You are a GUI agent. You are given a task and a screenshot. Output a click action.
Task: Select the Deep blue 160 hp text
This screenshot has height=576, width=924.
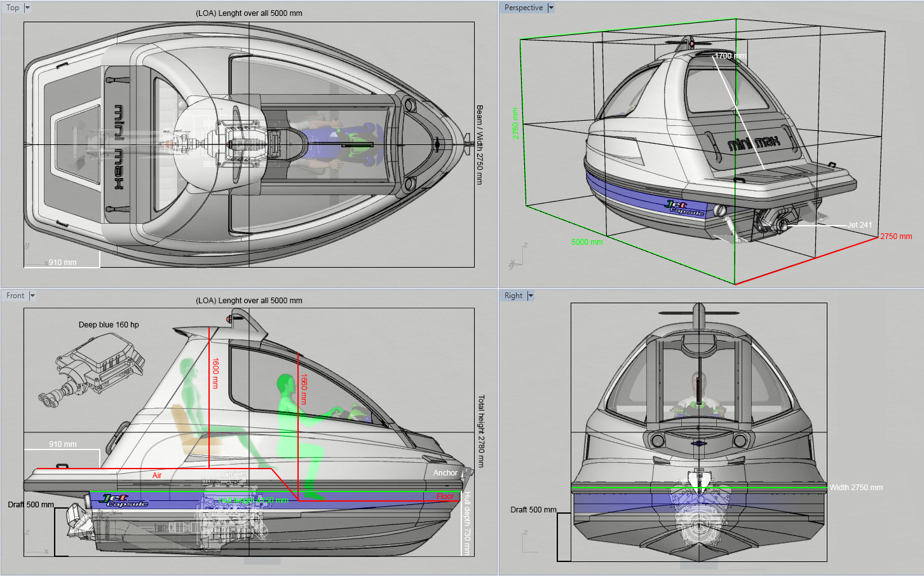tap(109, 324)
